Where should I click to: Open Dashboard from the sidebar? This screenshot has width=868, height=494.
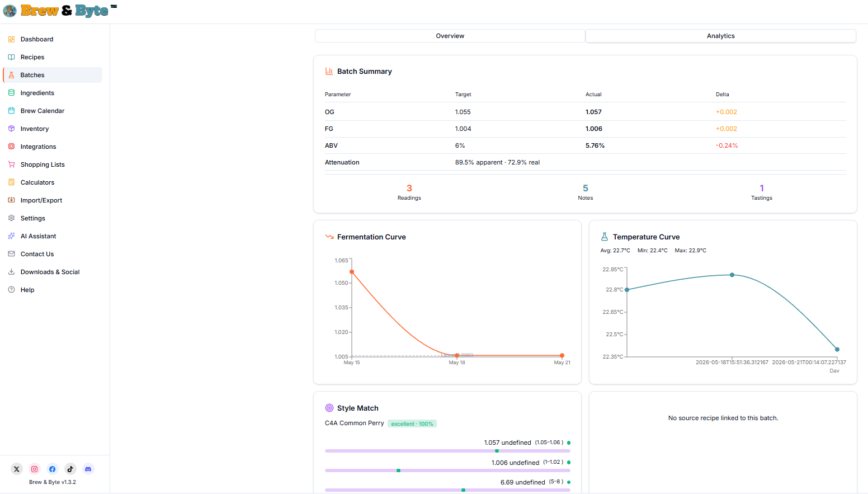[53, 39]
